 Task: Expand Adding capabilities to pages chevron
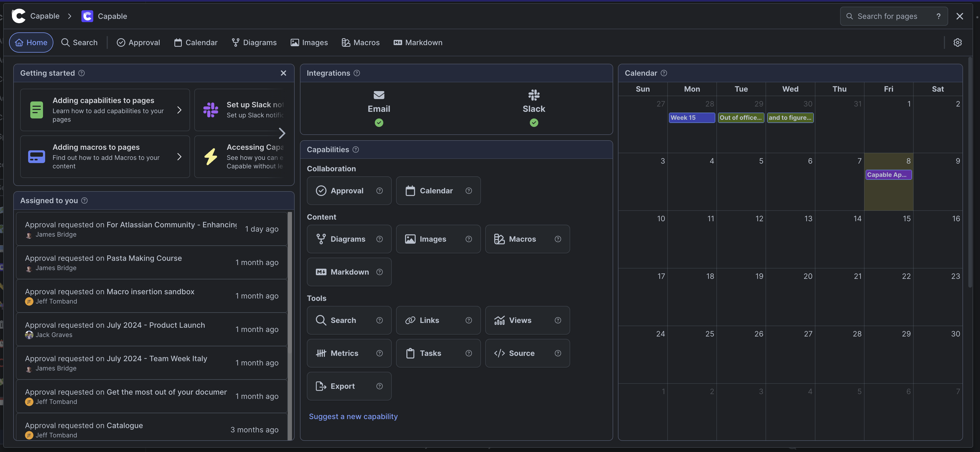click(x=179, y=110)
